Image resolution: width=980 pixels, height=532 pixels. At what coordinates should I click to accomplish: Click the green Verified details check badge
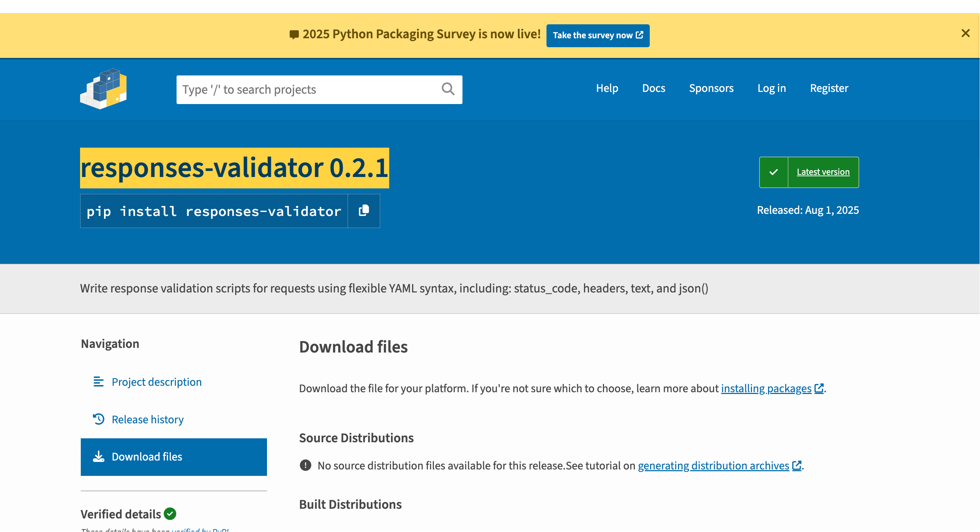tap(170, 514)
